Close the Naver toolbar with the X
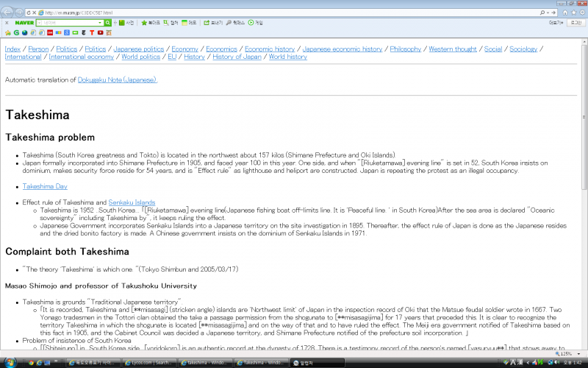The image size is (588, 368). point(7,23)
